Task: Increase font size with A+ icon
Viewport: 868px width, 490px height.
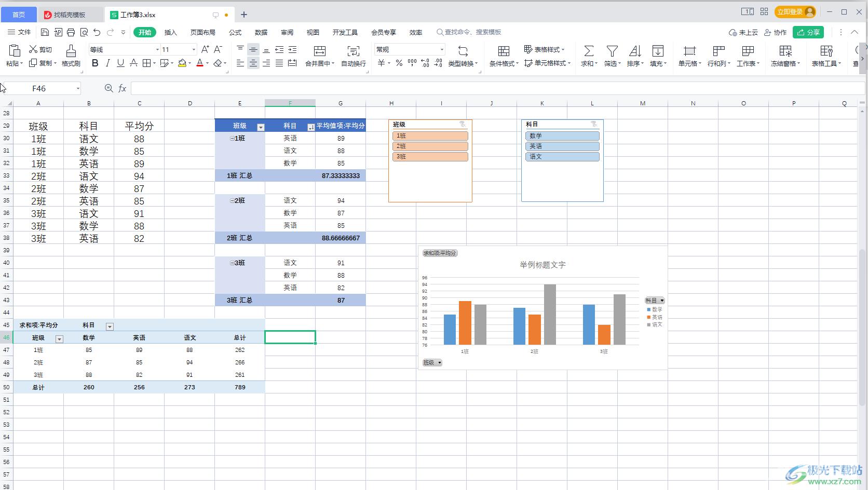Action: tap(205, 49)
